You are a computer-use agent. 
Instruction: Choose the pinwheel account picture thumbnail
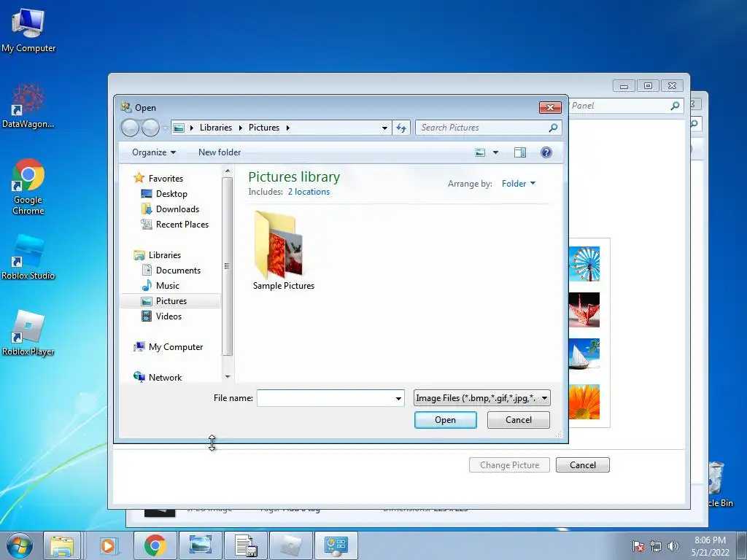584,264
